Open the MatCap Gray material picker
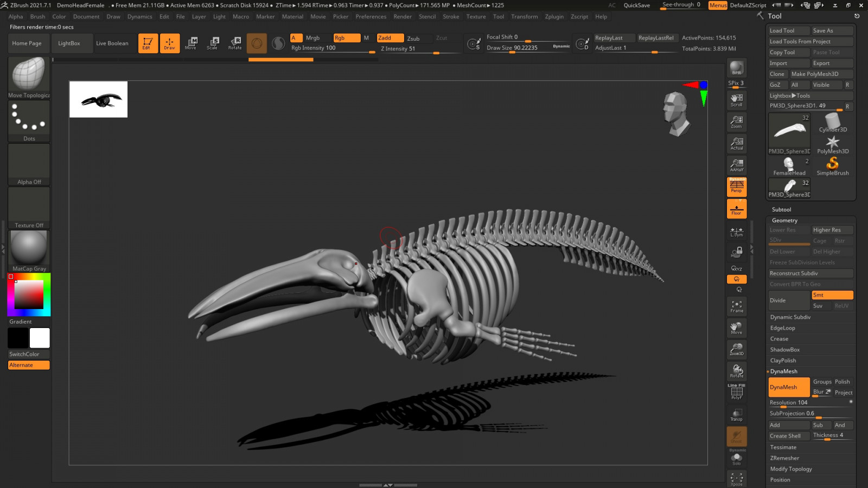The image size is (868, 488). [x=29, y=251]
